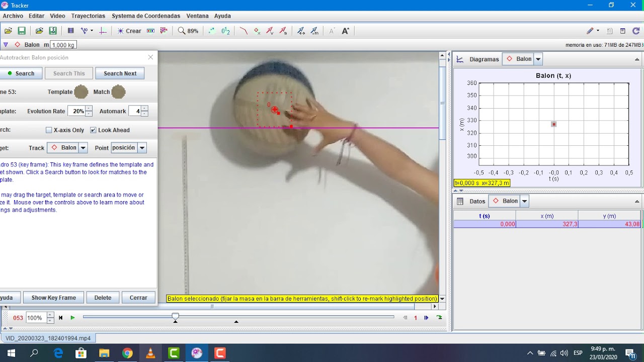Click the Search Next button
The width and height of the screenshot is (644, 362).
(x=120, y=73)
